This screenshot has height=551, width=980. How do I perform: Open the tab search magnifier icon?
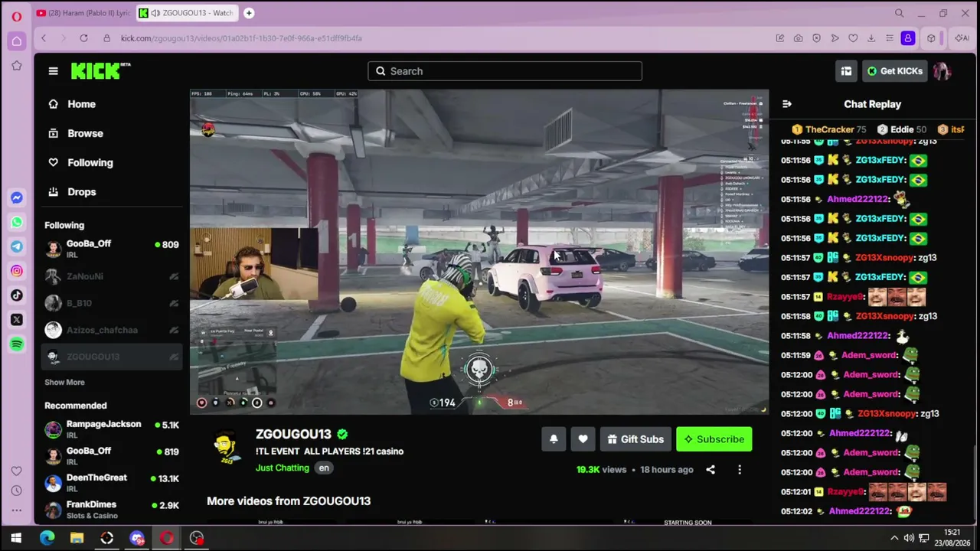tap(900, 13)
